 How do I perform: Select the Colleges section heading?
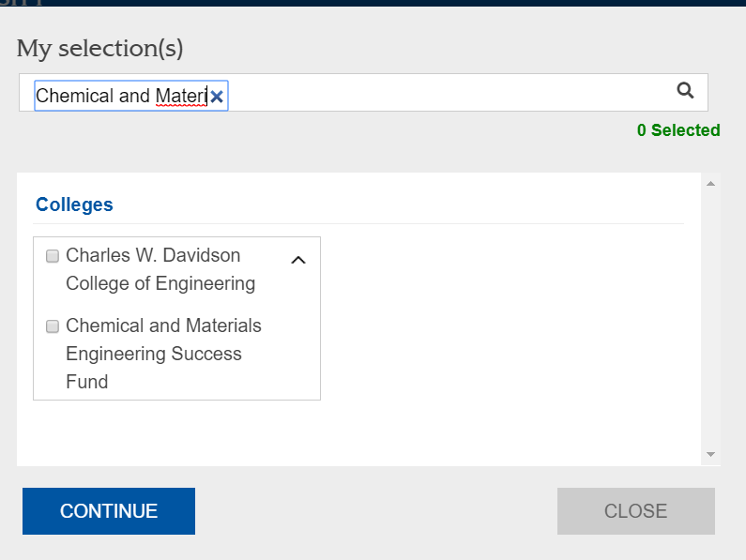click(x=74, y=204)
